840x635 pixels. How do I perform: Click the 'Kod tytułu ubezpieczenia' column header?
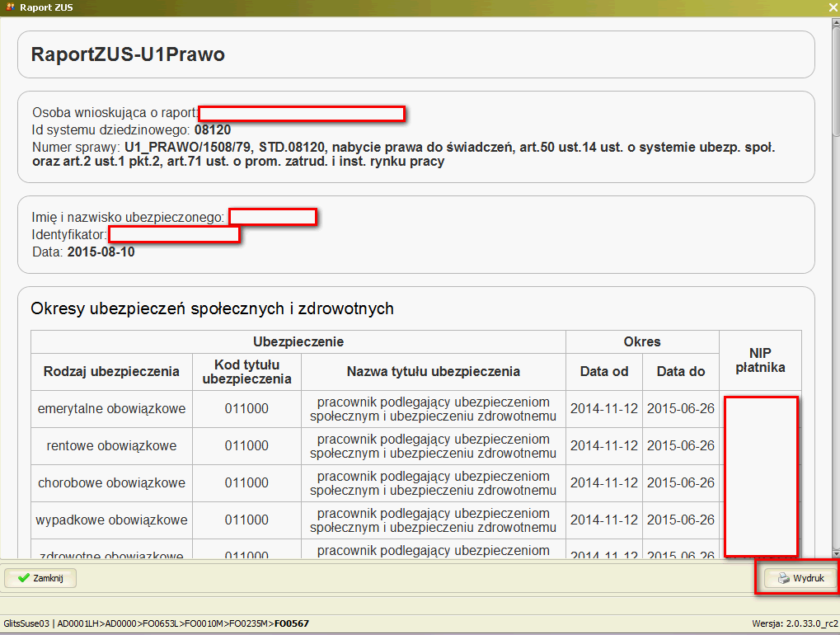point(247,372)
